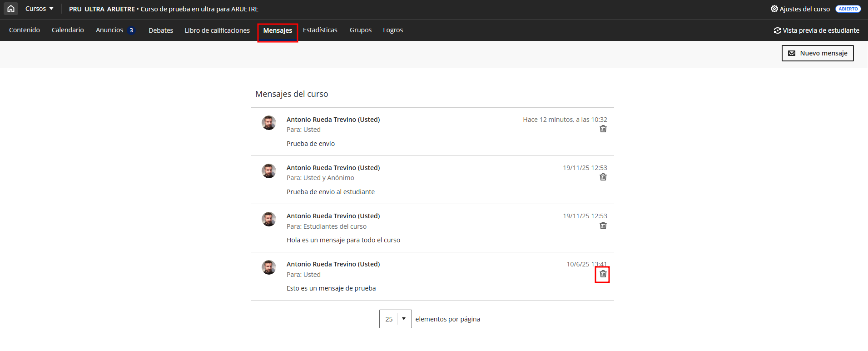Screen dimensions: 868x351
Task: Click the student preview icon
Action: (x=777, y=30)
